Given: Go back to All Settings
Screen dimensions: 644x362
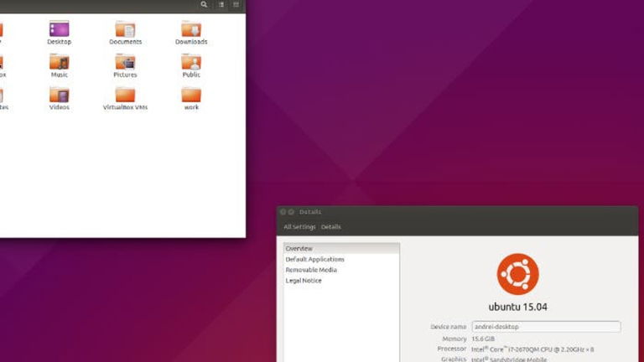Looking at the screenshot, I should 299,227.
